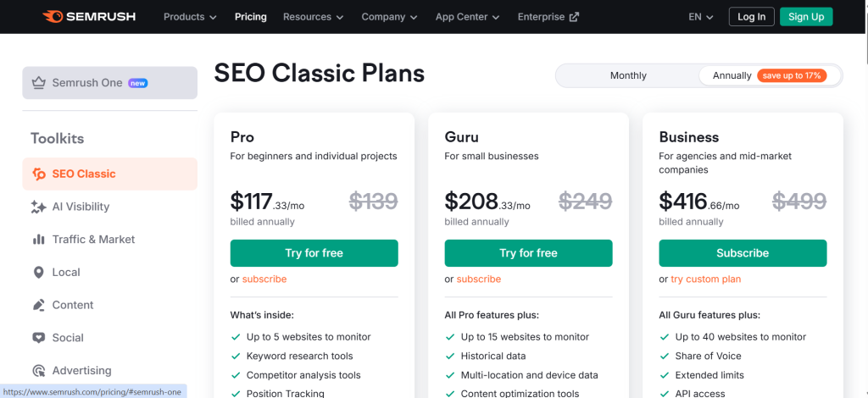
Task: Open the Resources dropdown menu
Action: click(x=313, y=17)
